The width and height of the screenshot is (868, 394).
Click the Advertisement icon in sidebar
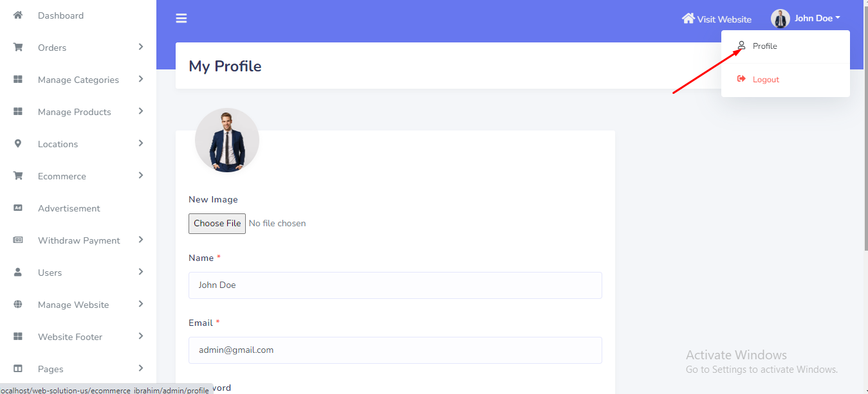point(18,208)
